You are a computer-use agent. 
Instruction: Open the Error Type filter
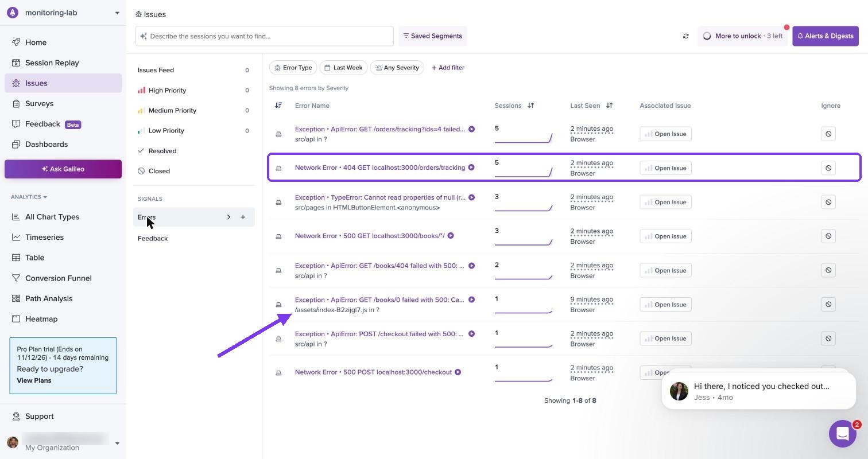[293, 68]
